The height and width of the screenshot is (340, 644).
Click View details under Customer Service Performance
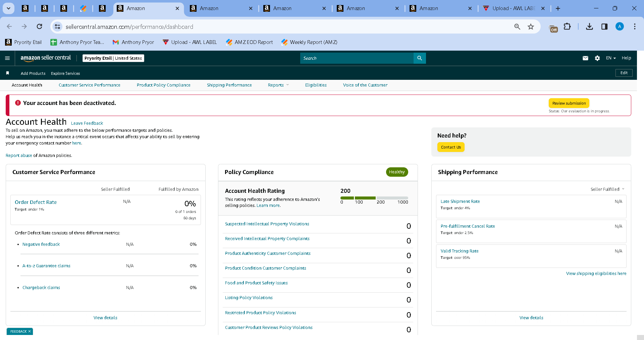pos(105,318)
